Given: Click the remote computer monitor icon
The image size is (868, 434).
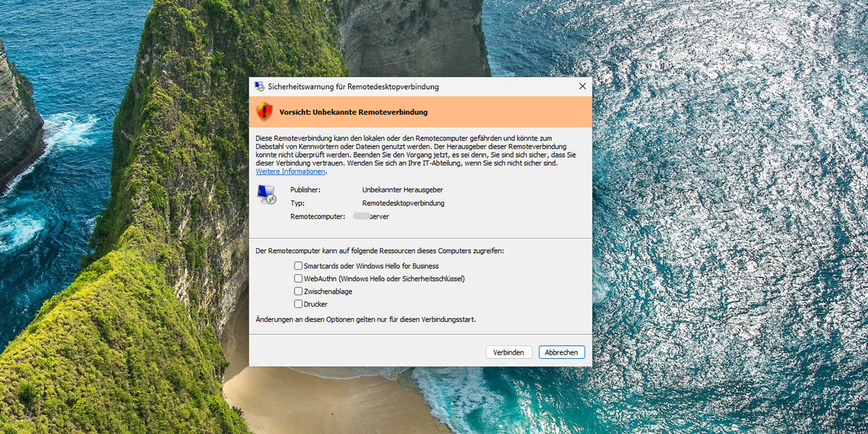Looking at the screenshot, I should [266, 195].
